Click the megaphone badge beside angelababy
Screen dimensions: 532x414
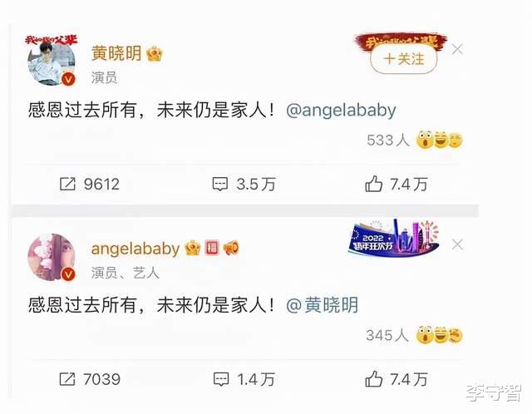[231, 248]
